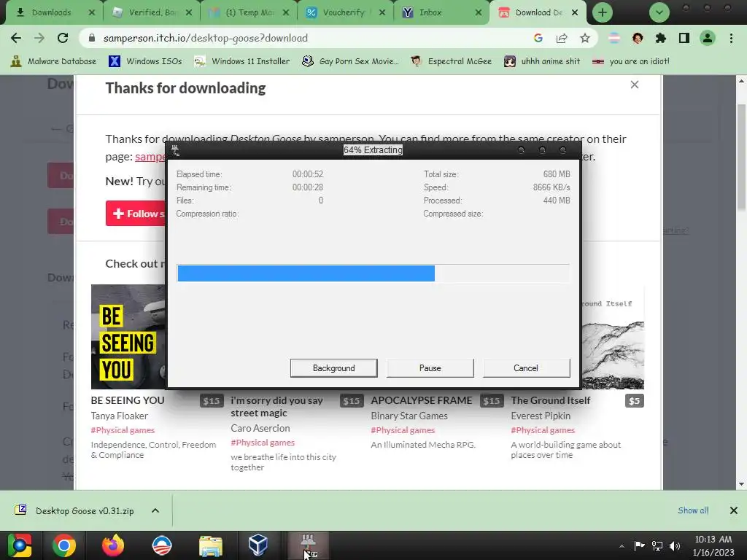
Task: Expand Desktop Goose zip download options chevron
Action: tap(155, 510)
